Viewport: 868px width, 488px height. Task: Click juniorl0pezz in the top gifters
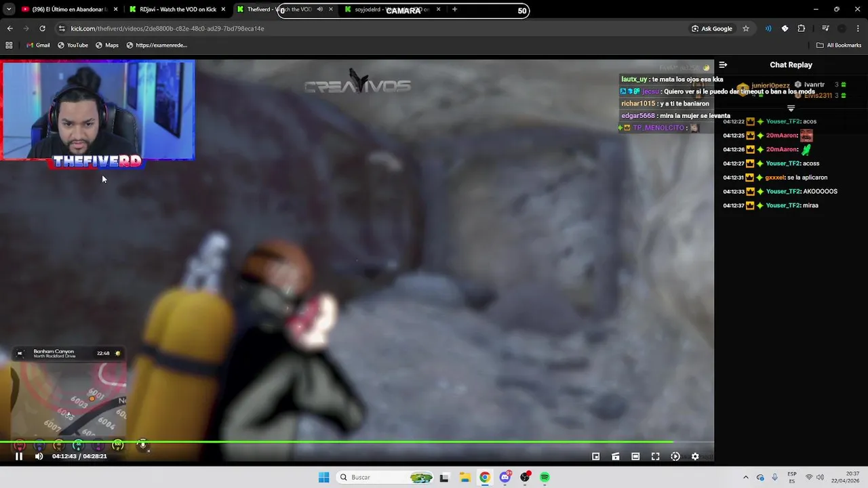[x=770, y=86]
